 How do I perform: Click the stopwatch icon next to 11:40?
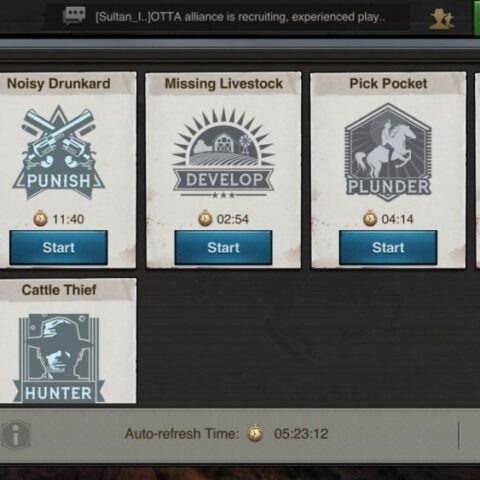click(x=40, y=218)
